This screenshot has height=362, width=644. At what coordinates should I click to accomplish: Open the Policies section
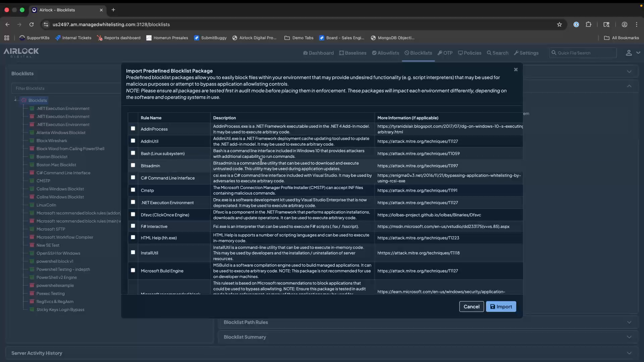[469, 53]
